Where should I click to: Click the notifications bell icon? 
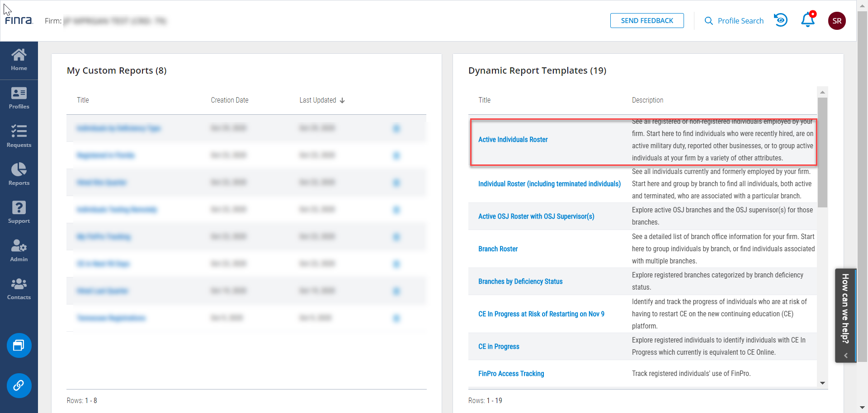(x=808, y=20)
